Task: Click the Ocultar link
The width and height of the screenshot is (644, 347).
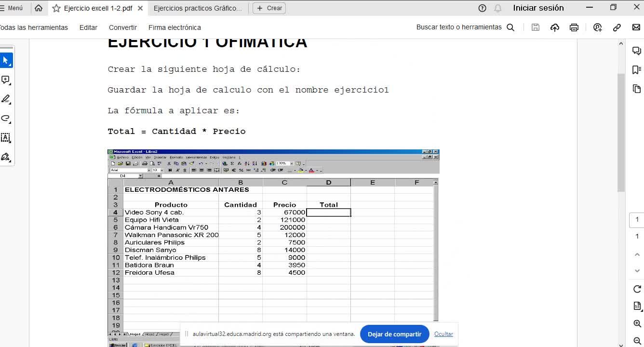Action: coord(443,334)
